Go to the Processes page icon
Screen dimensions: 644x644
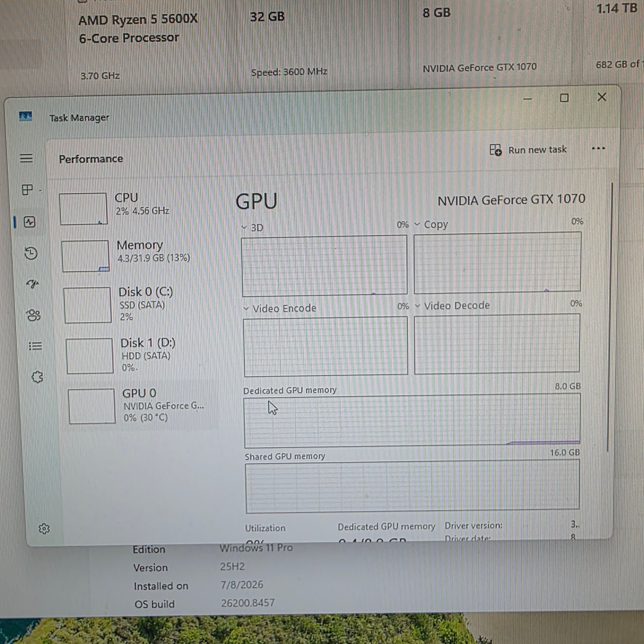pyautogui.click(x=27, y=190)
